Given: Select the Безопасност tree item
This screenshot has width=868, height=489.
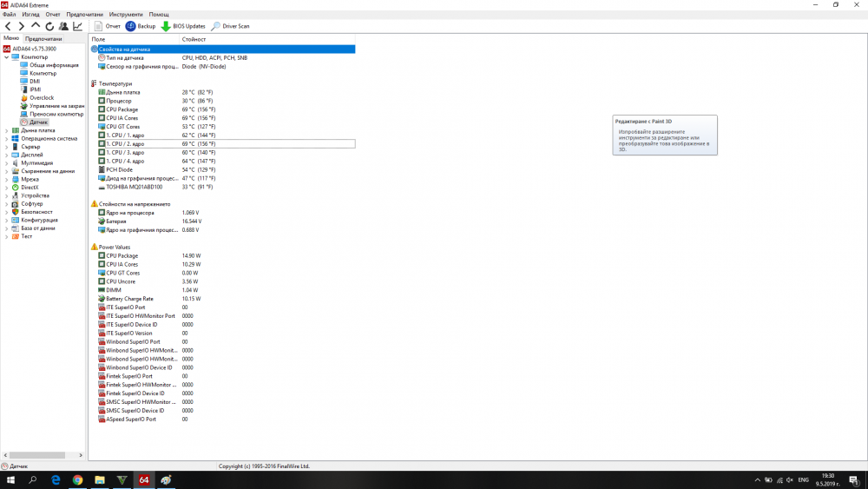Looking at the screenshot, I should [32, 212].
